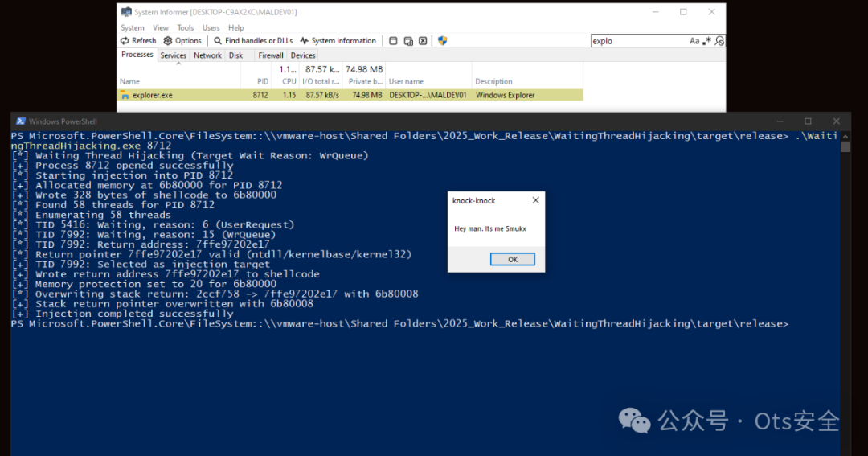Click the 'Stack return pointer overwritten' line
Screen dimensions: 868x456
pos(162,304)
